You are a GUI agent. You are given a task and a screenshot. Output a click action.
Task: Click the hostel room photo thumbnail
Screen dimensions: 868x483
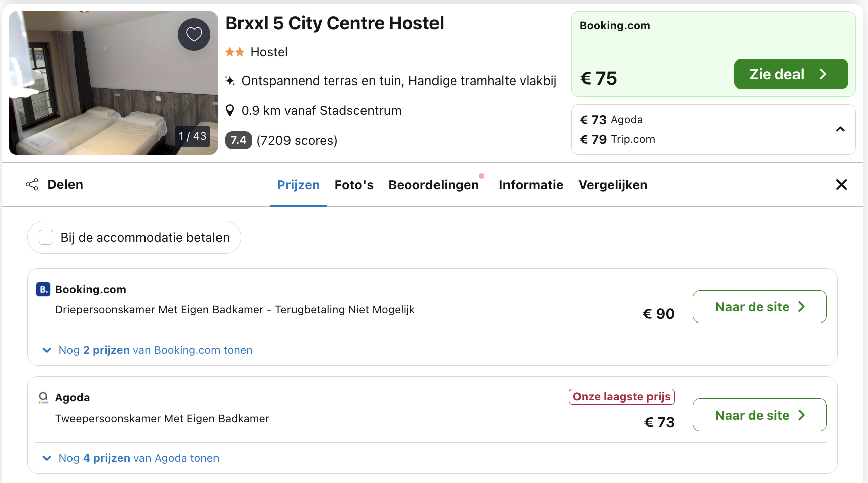(x=113, y=83)
